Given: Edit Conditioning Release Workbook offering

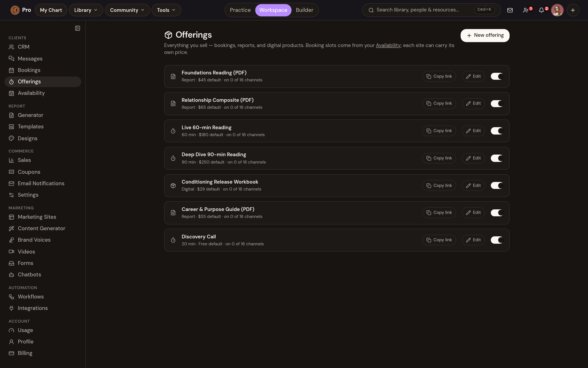Looking at the screenshot, I should [x=473, y=185].
